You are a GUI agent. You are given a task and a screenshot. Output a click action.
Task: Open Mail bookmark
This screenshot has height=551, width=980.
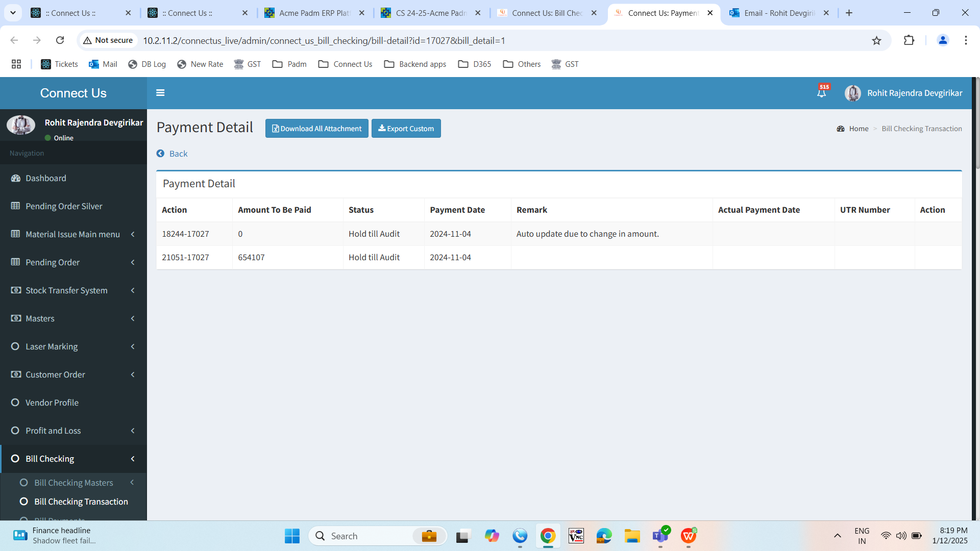pos(103,64)
